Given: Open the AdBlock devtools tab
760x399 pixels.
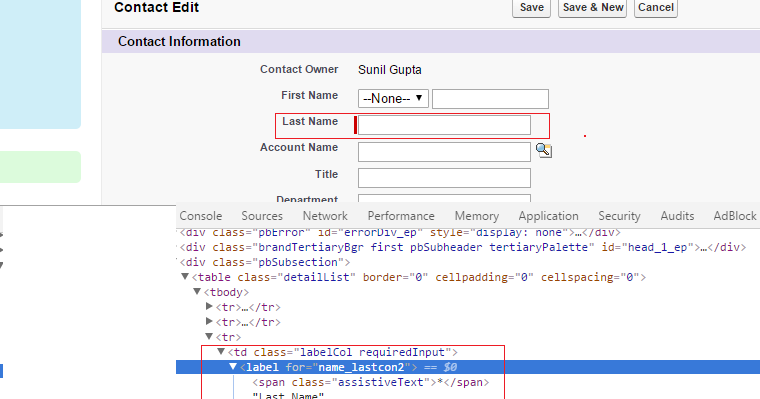Looking at the screenshot, I should [735, 216].
